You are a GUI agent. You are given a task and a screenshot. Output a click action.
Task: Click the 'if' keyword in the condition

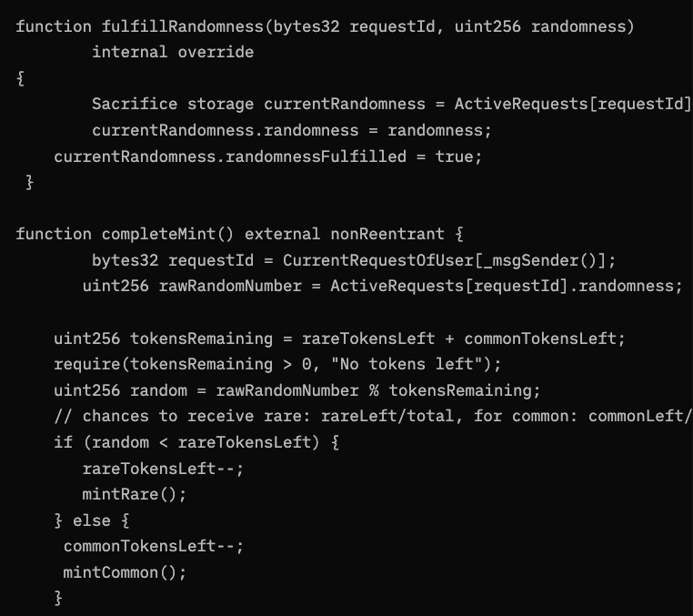pyautogui.click(x=63, y=443)
